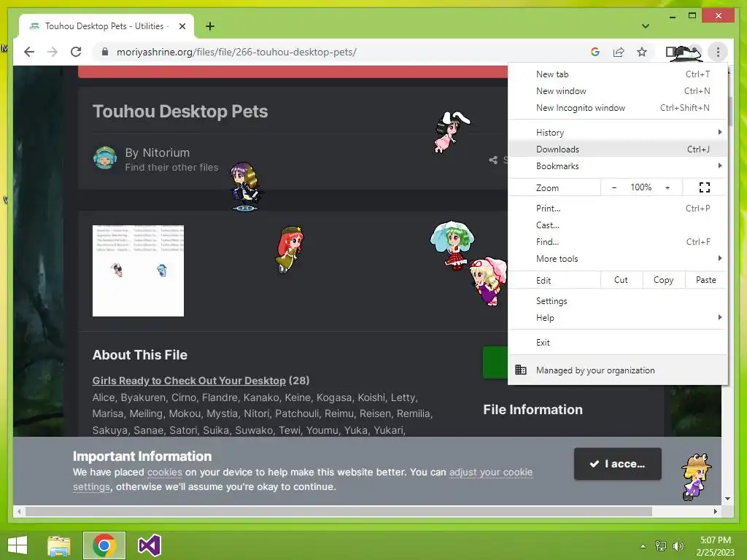Open Settings from the Chrome menu
Screen dimensions: 747x560
click(x=618, y=301)
